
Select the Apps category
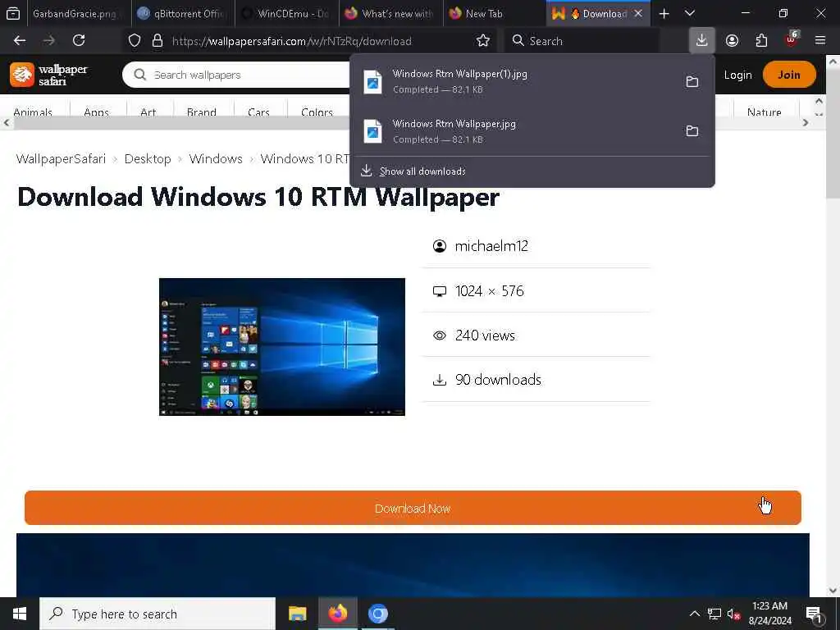(x=97, y=112)
